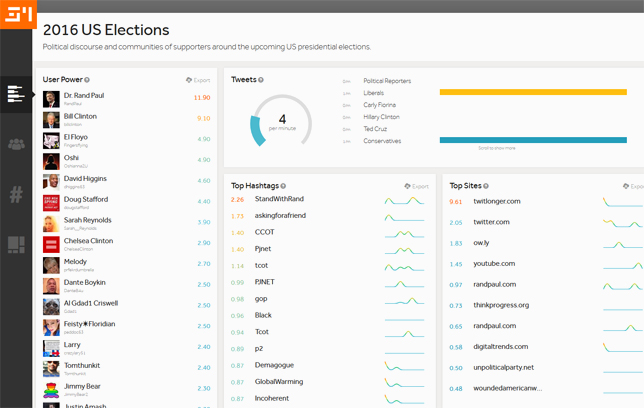This screenshot has height=408, width=644.
Task: Click El Floyo avatar
Action: tap(51, 141)
